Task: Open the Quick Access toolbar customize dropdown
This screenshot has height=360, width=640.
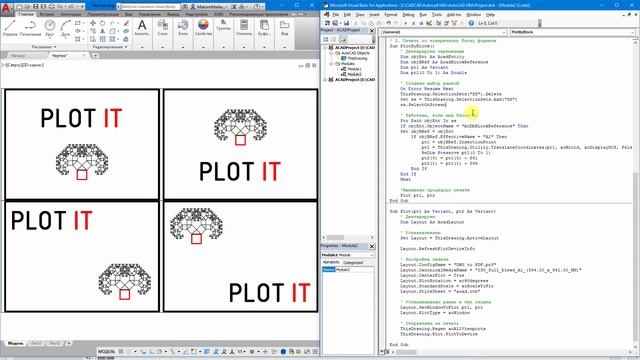Action: point(82,7)
